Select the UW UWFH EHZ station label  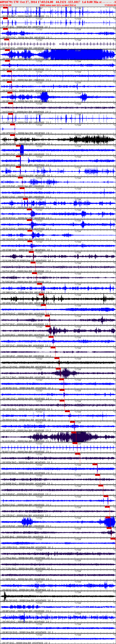click(x=27, y=548)
